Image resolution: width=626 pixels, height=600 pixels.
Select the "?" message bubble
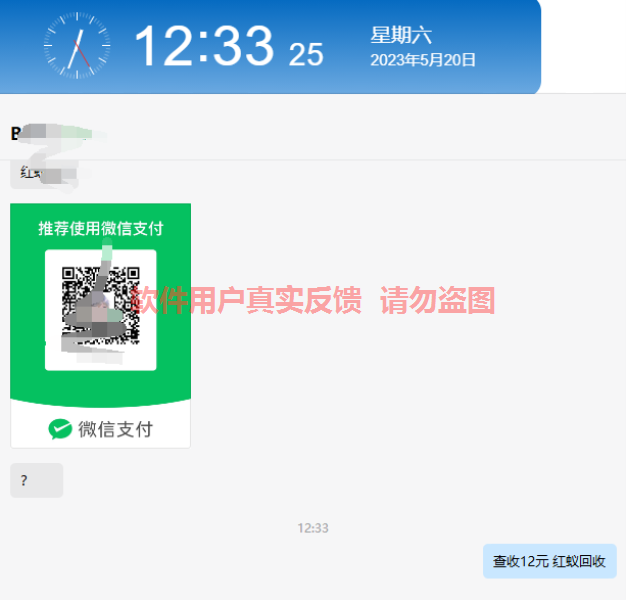tap(37, 480)
